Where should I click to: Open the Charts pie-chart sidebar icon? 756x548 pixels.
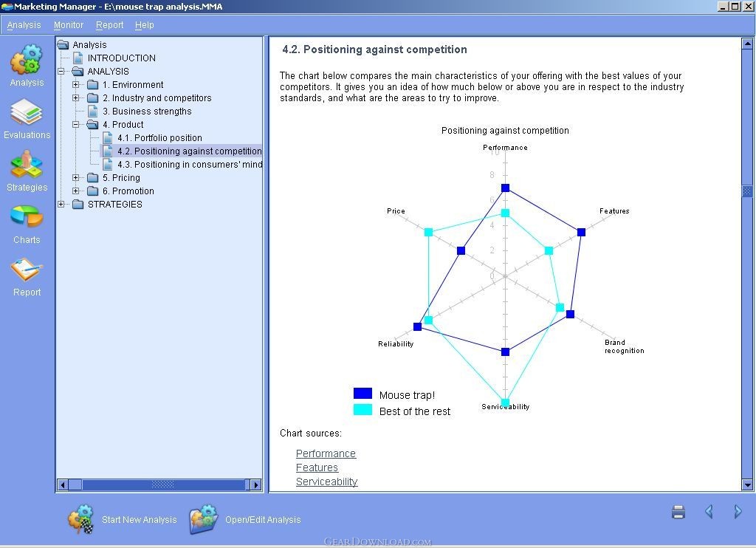[x=27, y=216]
